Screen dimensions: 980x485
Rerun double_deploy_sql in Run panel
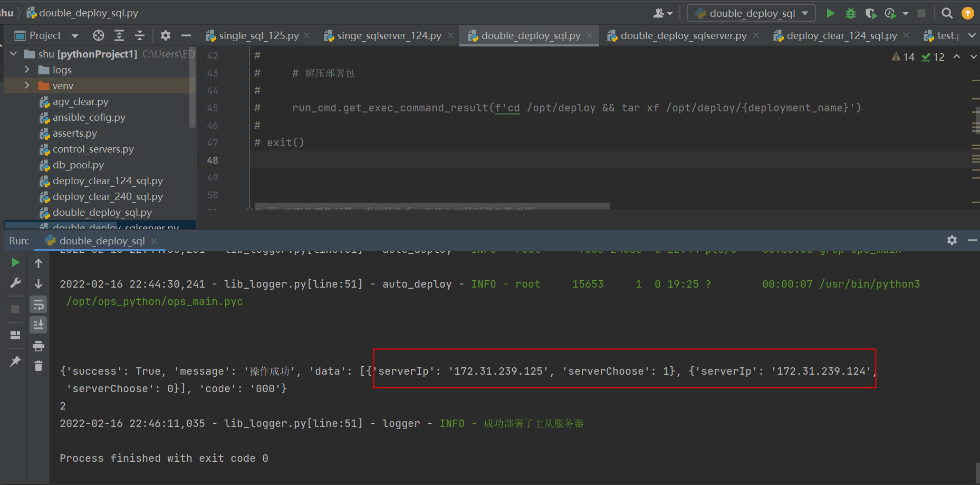(x=15, y=262)
